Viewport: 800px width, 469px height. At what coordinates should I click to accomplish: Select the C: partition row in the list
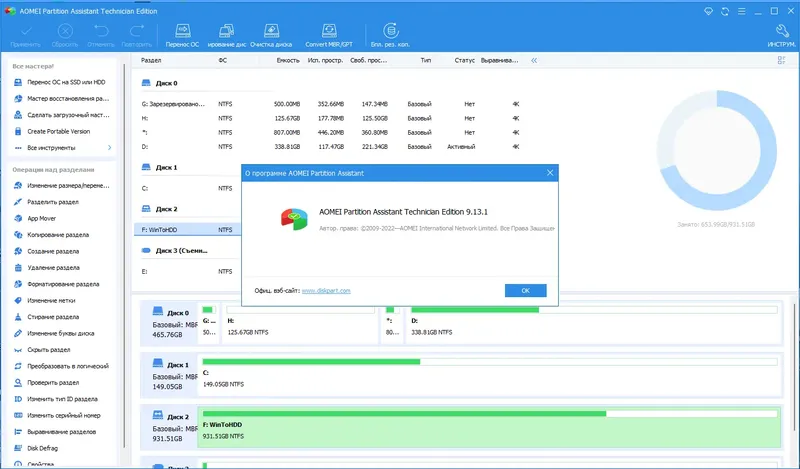[189, 188]
